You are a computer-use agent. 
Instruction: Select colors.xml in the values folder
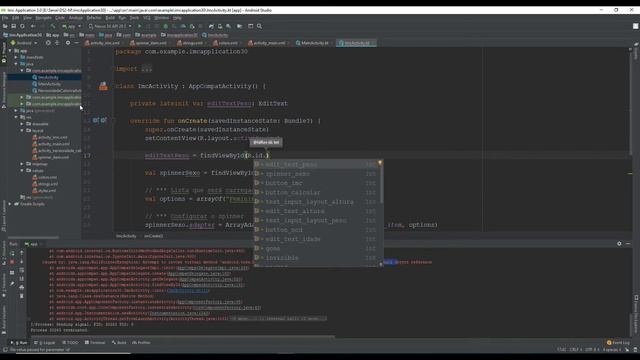coord(47,177)
